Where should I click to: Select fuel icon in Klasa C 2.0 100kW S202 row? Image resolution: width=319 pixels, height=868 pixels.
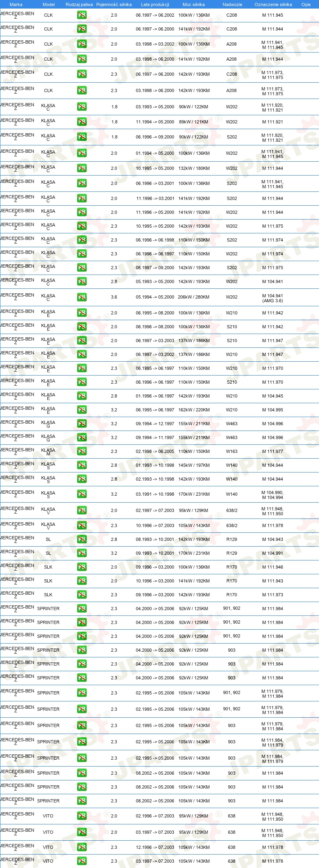(82, 183)
